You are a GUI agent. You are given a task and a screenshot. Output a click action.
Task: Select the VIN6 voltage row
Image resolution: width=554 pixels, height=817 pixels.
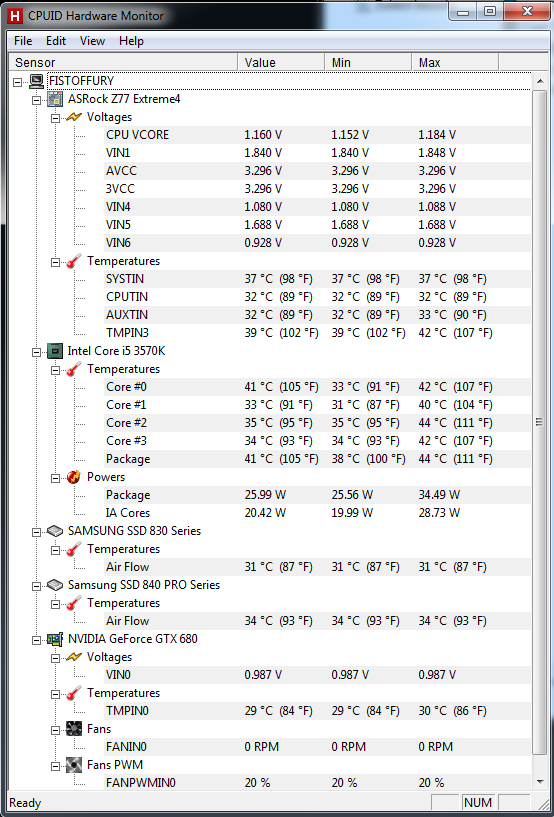[317, 243]
